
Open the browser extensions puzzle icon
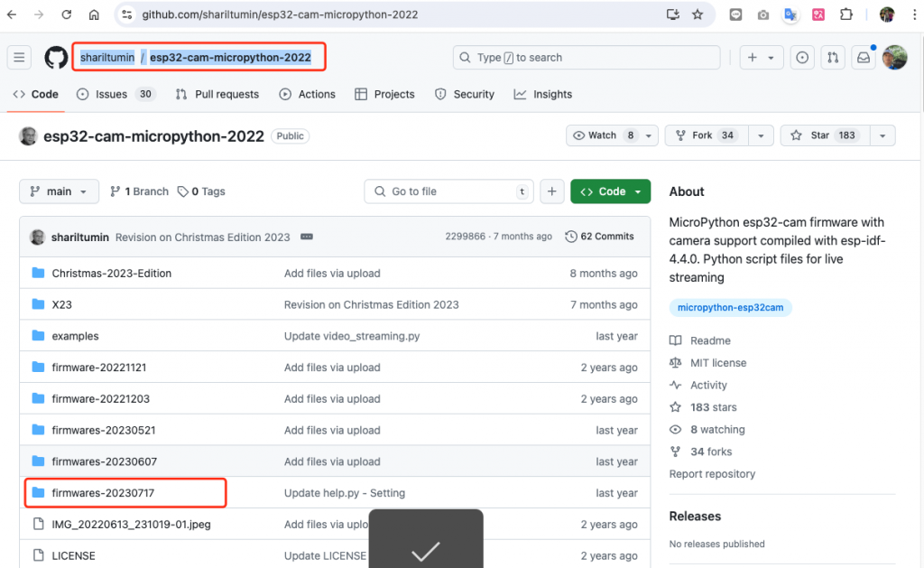click(846, 14)
